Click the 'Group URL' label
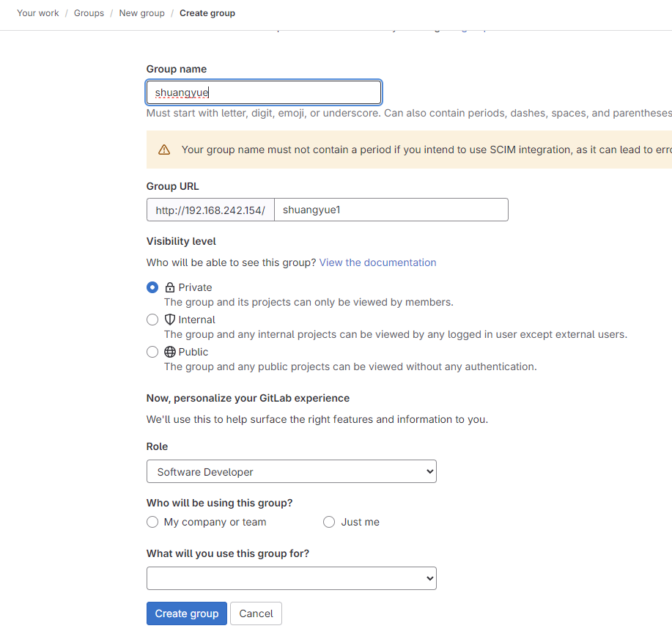Screen dimensions: 672x634 (x=173, y=186)
